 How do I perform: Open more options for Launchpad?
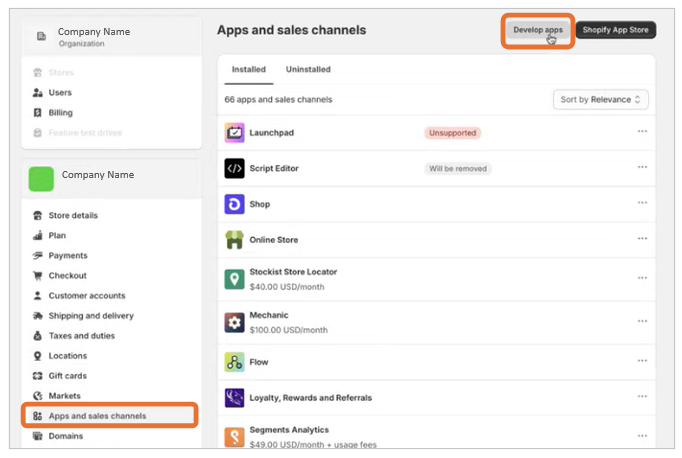coord(642,131)
